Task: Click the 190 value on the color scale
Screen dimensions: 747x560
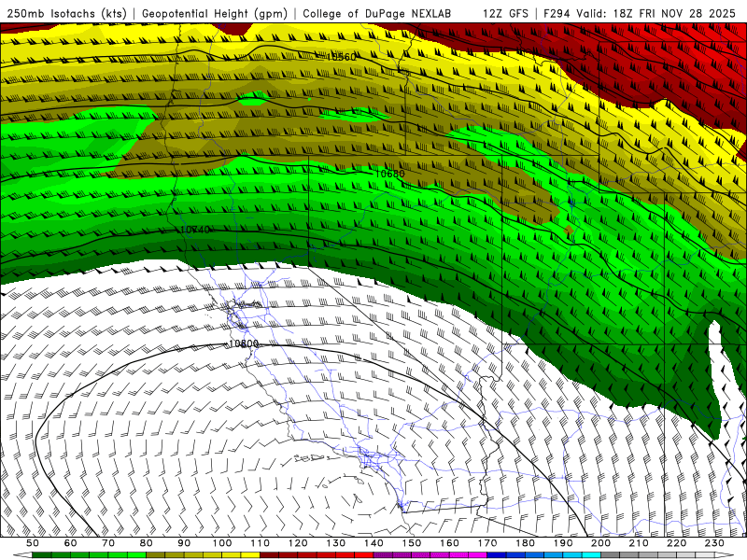Action: (563, 543)
